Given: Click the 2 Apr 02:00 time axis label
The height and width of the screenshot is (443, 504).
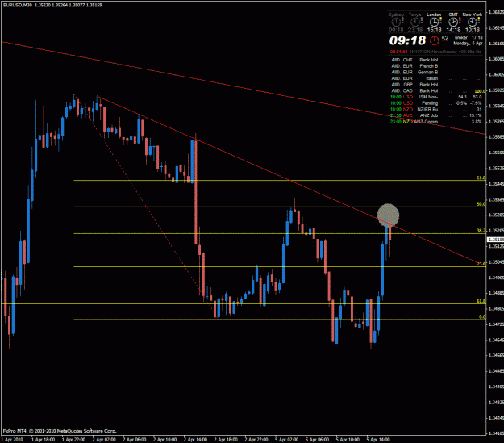Looking at the screenshot, I should click(x=104, y=440).
